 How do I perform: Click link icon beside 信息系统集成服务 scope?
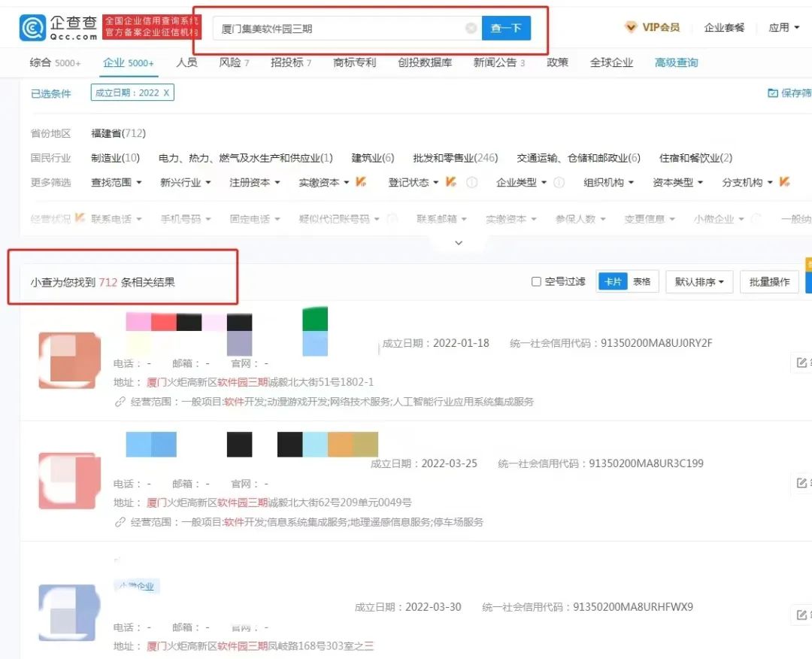(120, 522)
